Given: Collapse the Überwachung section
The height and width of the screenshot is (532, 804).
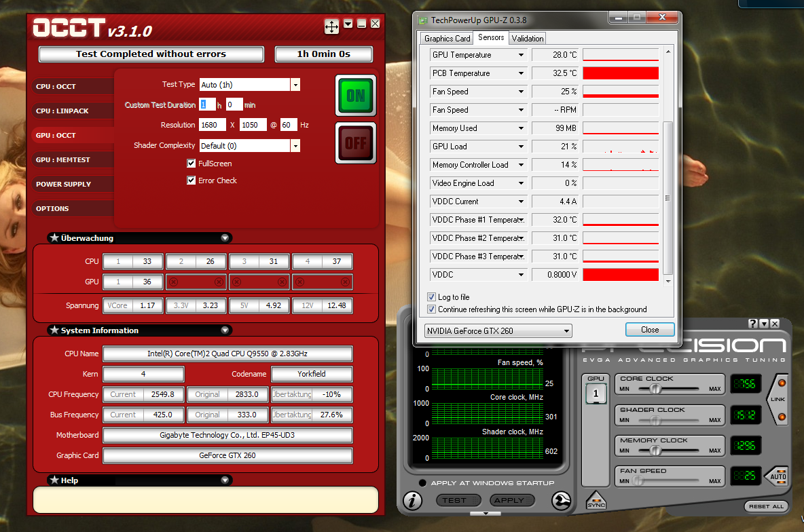Looking at the screenshot, I should 225,237.
